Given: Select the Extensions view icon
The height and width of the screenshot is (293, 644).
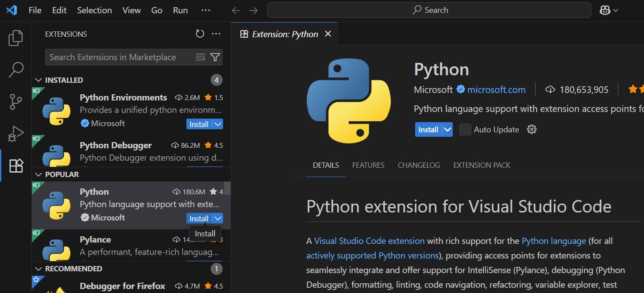Looking at the screenshot, I should [x=16, y=166].
